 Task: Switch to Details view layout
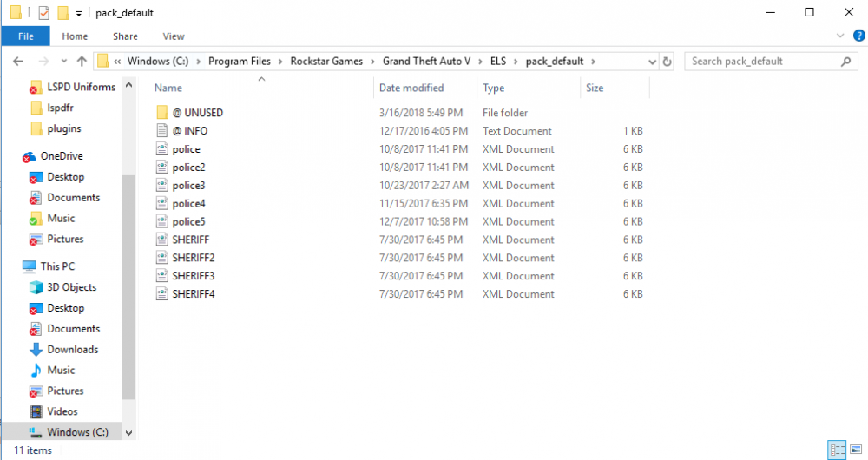pyautogui.click(x=837, y=449)
